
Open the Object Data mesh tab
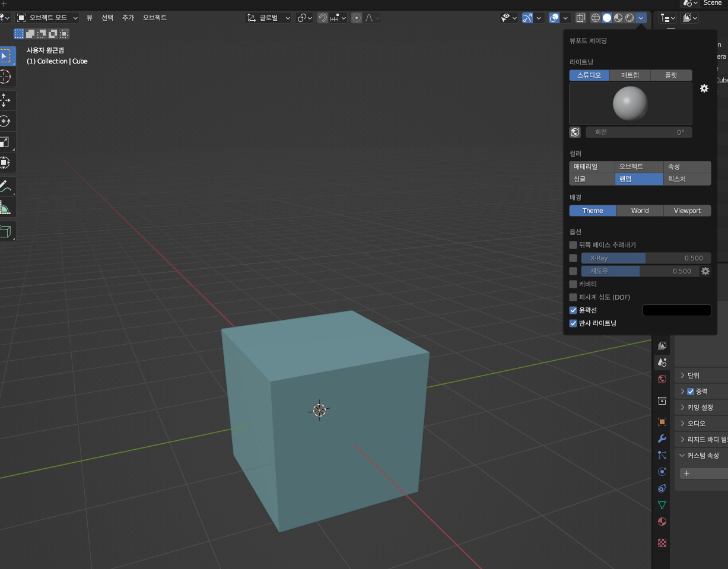tap(662, 505)
